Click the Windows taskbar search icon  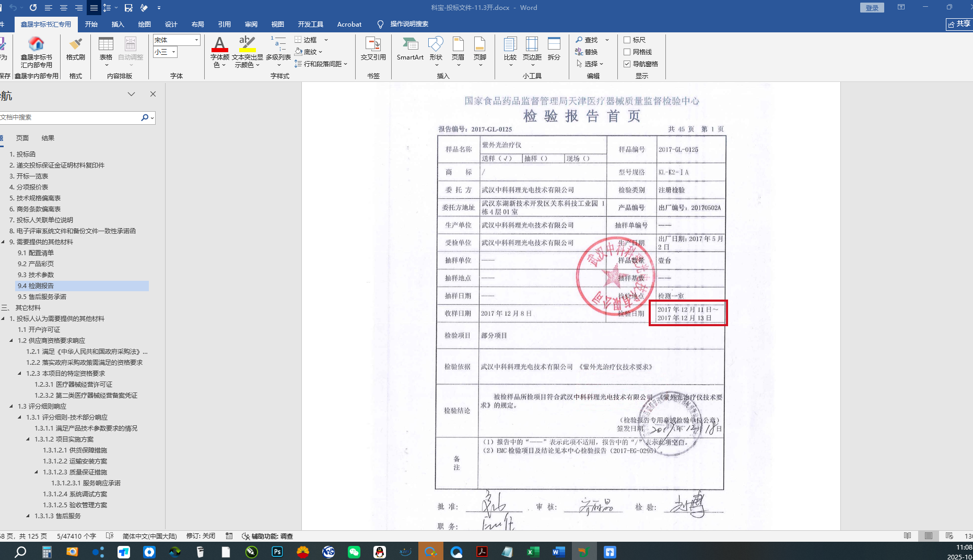pyautogui.click(x=20, y=552)
